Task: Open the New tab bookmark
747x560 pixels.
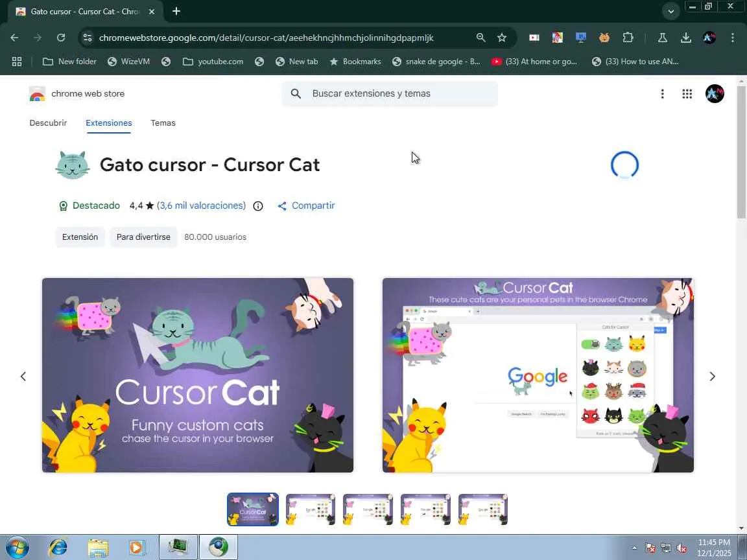Action: 297,62
